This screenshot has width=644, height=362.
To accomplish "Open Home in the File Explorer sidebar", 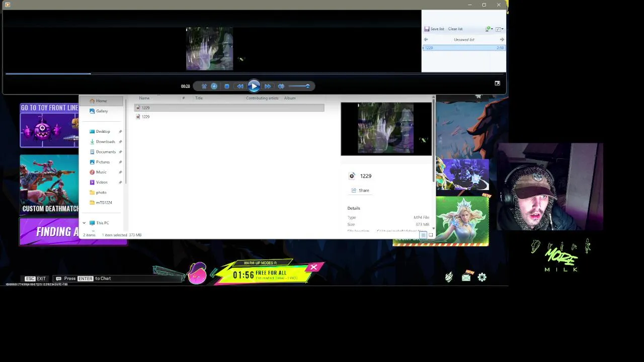I will coord(101,101).
